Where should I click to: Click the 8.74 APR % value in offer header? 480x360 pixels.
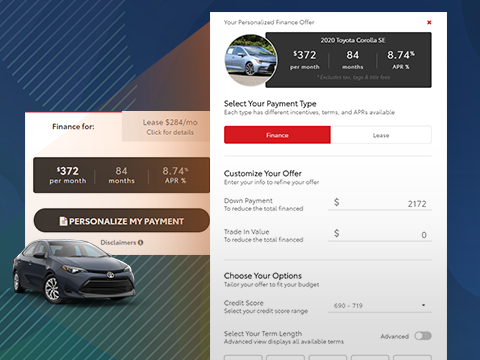point(401,59)
